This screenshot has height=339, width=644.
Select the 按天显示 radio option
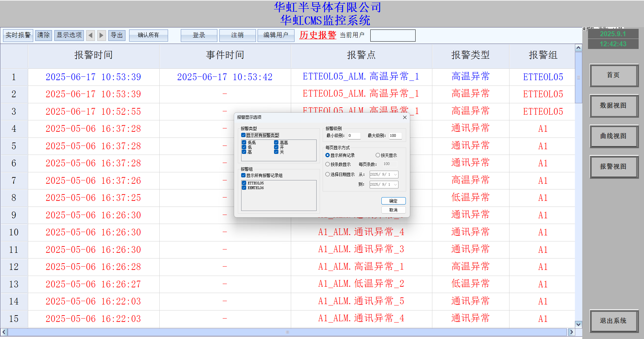[377, 155]
